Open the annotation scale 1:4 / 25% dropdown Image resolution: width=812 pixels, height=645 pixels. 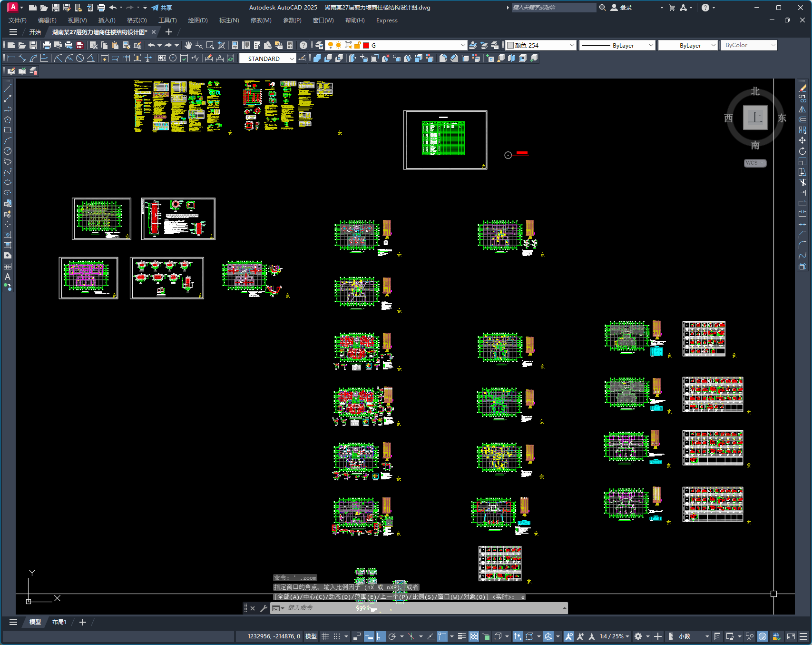(614, 636)
